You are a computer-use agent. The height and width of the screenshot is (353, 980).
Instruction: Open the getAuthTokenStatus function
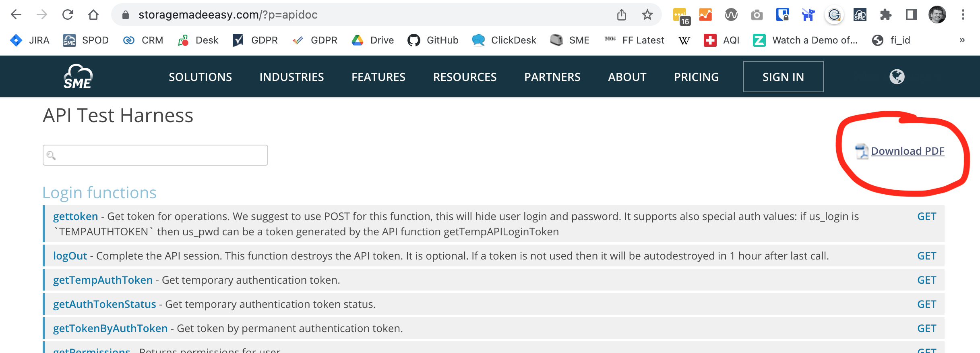coord(104,304)
